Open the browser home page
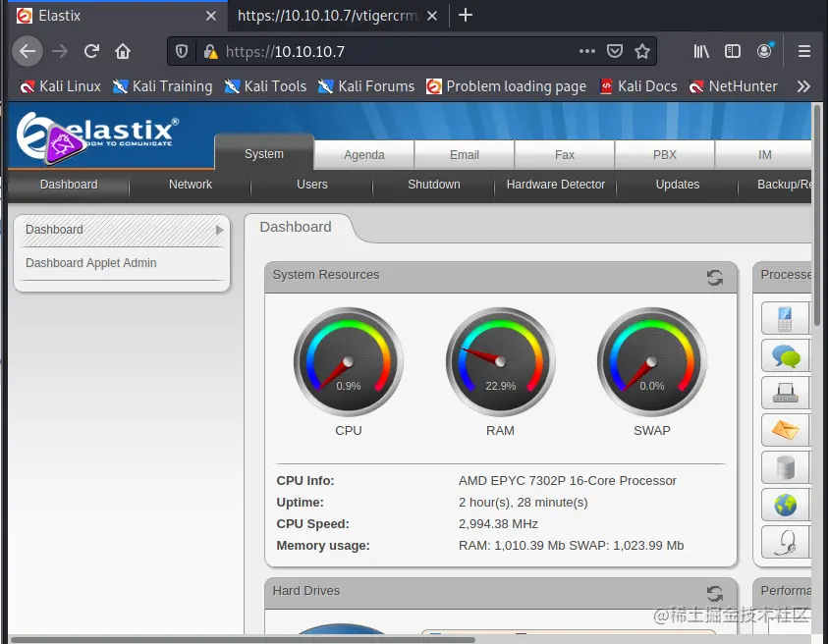Screen dimensions: 828x644 click(x=123, y=51)
